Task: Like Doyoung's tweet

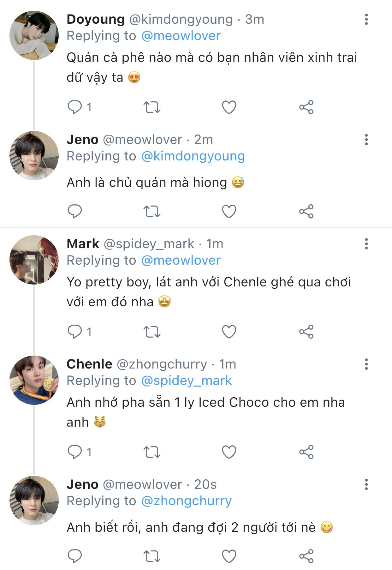Action: pyautogui.click(x=229, y=107)
